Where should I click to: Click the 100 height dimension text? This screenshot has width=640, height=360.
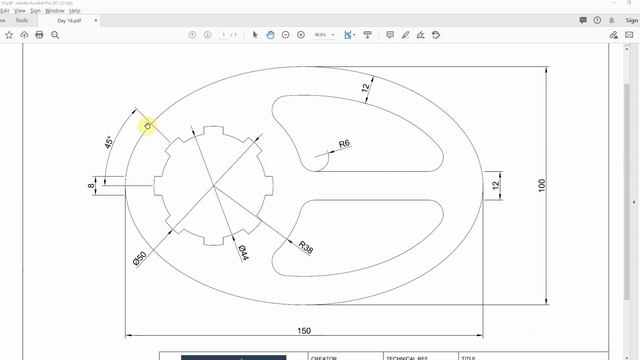tap(542, 185)
